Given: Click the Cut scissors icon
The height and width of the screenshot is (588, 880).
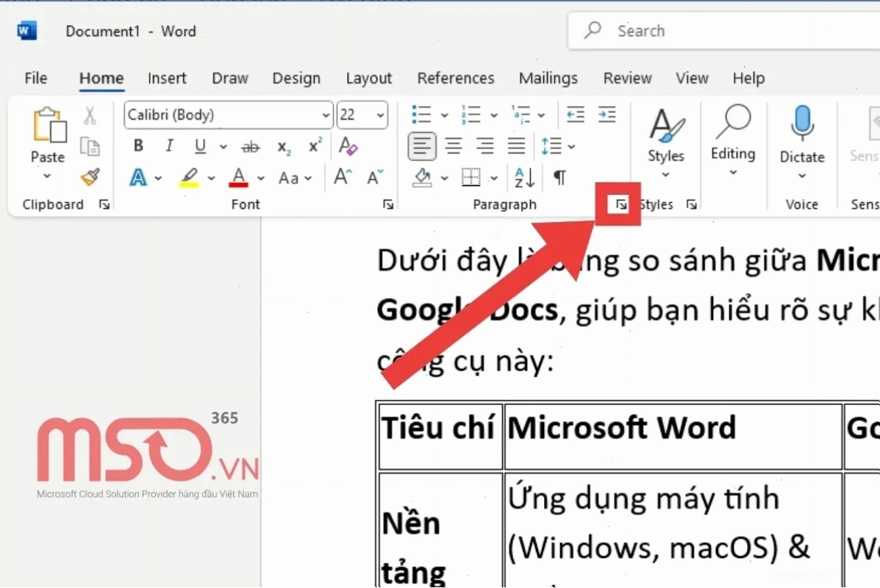Looking at the screenshot, I should (90, 115).
